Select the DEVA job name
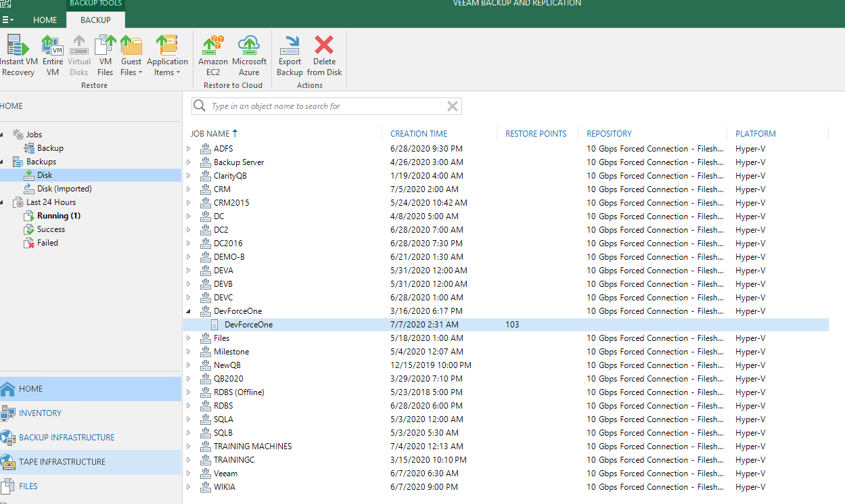This screenshot has width=845, height=504. (223, 270)
